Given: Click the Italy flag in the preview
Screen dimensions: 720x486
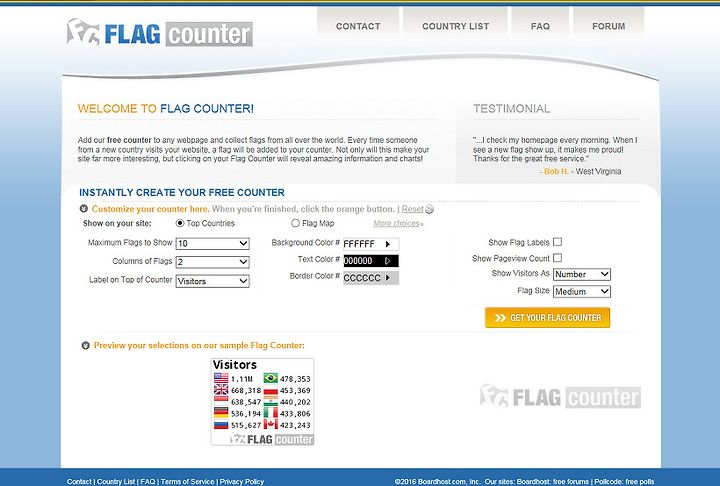Looking at the screenshot, I should [270, 413].
